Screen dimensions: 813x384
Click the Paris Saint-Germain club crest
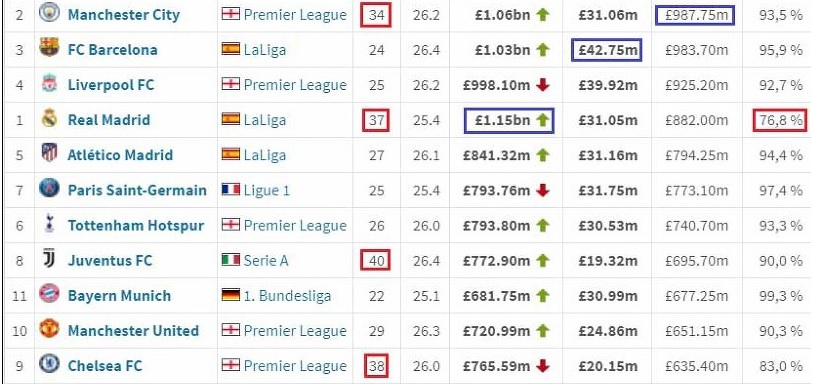49,189
